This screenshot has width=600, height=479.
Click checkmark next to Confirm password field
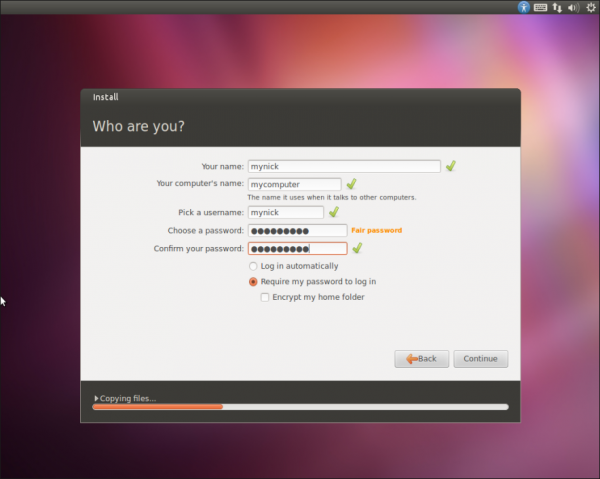[x=357, y=248]
